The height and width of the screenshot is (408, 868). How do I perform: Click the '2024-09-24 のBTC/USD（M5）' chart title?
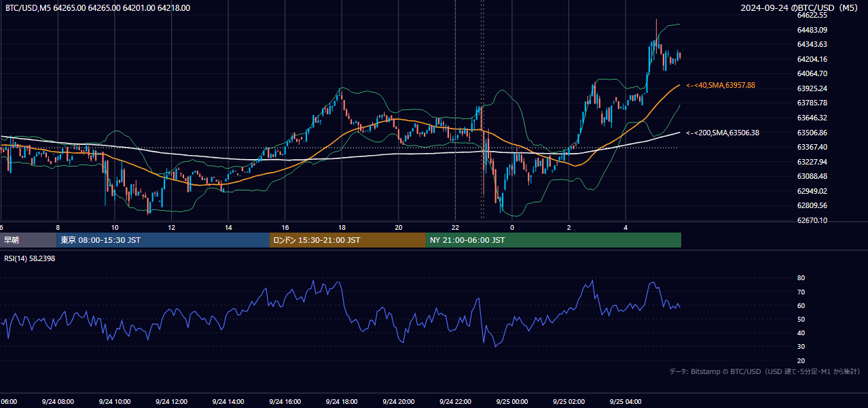pyautogui.click(x=801, y=8)
